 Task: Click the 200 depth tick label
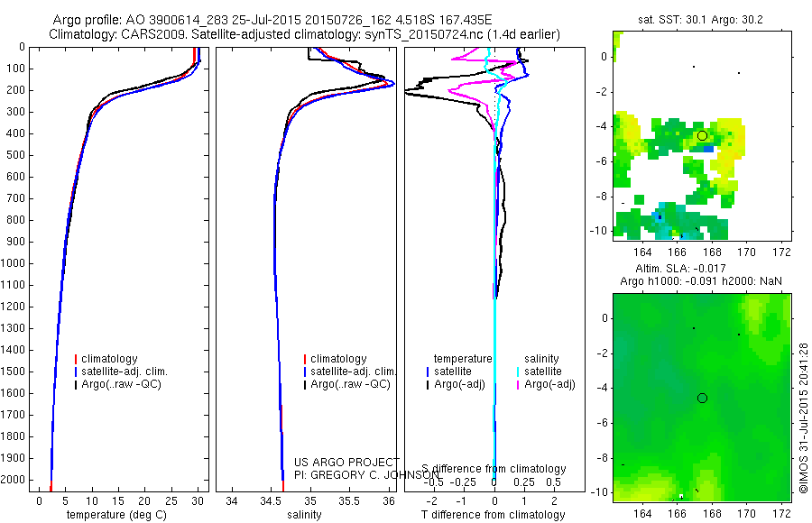(15, 90)
